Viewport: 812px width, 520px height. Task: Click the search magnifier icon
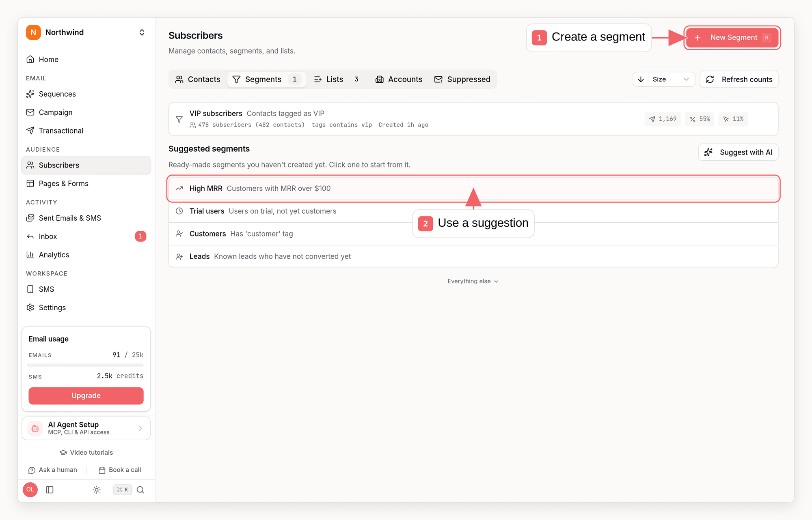(140, 490)
